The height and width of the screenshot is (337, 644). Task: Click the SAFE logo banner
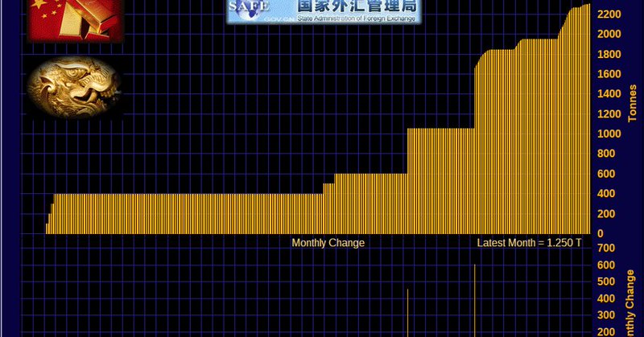[x=324, y=11]
